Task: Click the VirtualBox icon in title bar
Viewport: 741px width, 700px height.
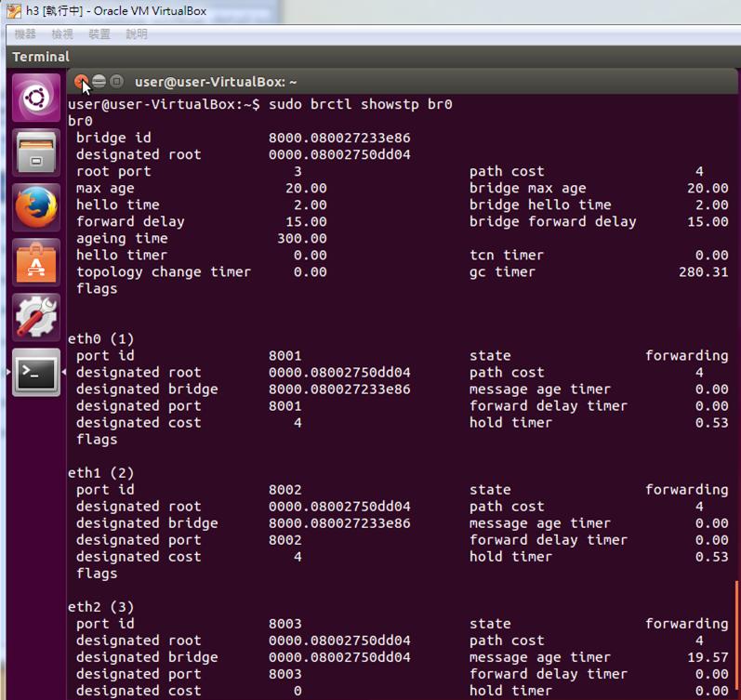Action: click(13, 11)
